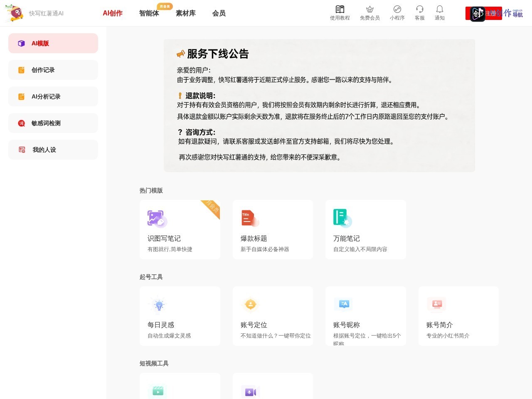Click the AI模版 cube icon

21,43
